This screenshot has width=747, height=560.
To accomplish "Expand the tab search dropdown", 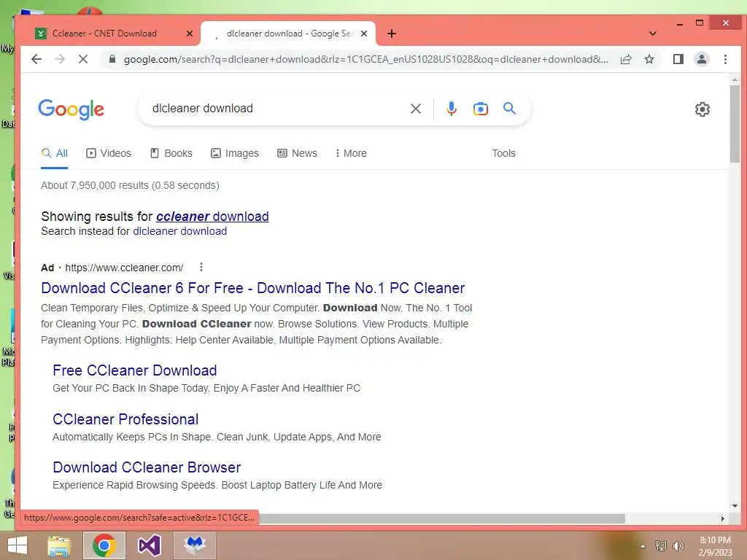I will click(653, 34).
